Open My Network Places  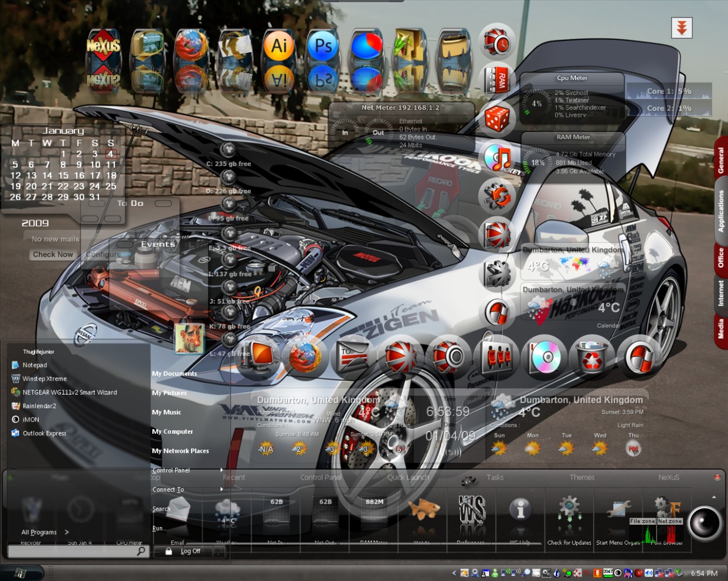181,451
